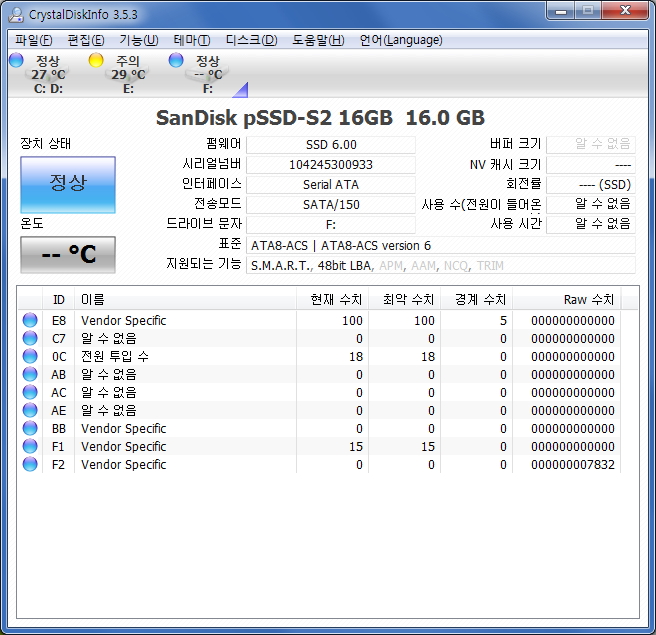Click status circle of AE attribute row
The image size is (656, 635).
coord(30,410)
